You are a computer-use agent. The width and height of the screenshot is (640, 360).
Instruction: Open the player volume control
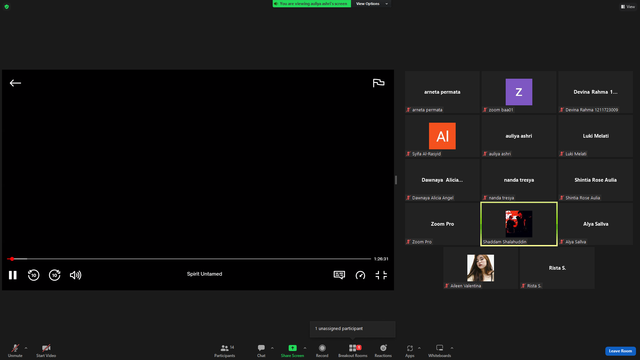pyautogui.click(x=75, y=275)
